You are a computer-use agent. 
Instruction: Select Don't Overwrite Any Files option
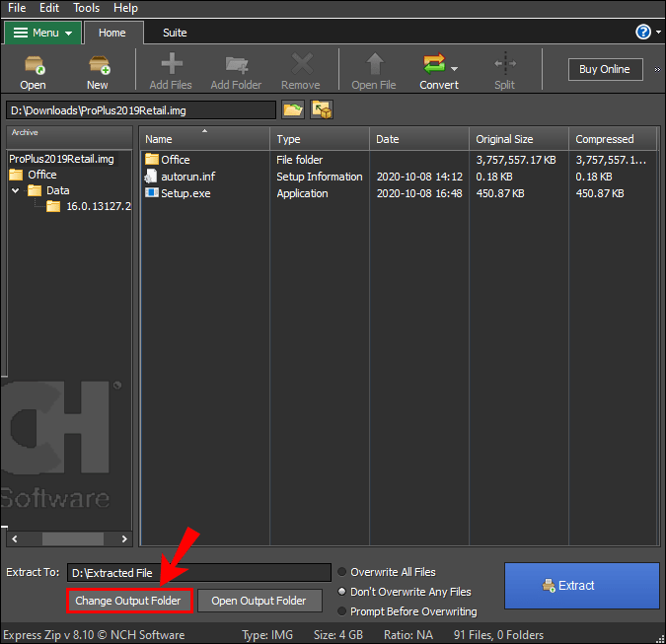(x=342, y=591)
